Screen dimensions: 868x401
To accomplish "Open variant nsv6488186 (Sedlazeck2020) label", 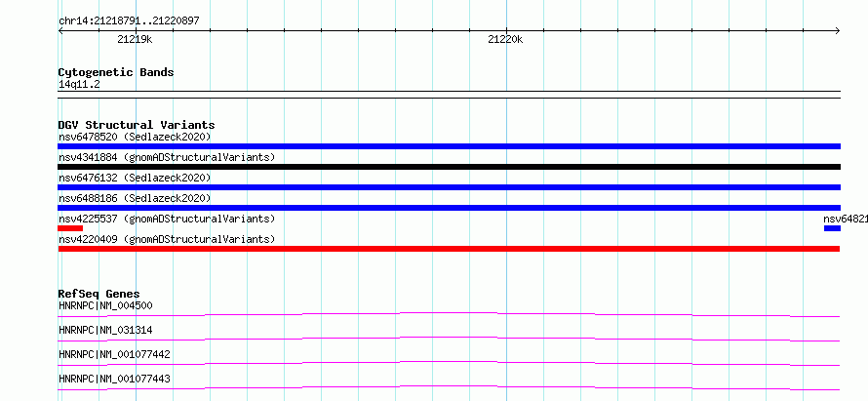I will point(135,198).
